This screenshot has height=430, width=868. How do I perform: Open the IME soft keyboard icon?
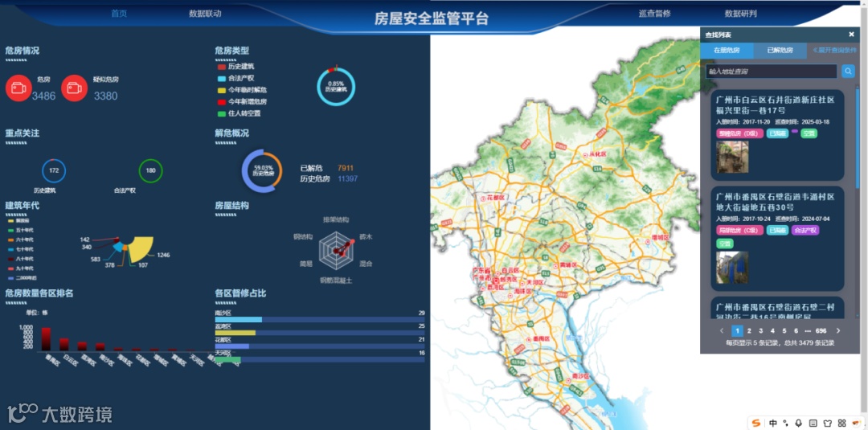click(812, 423)
